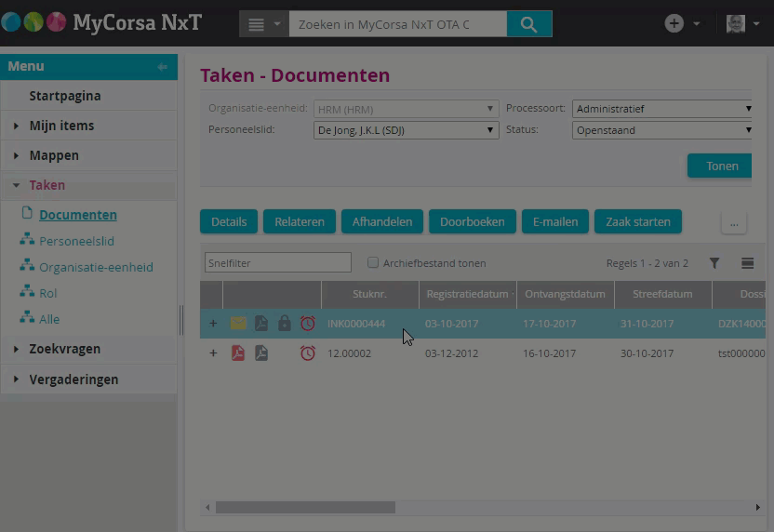The width and height of the screenshot is (774, 532).
Task: Click the hierarchy icon next to Personeelslid
Action: pos(27,239)
